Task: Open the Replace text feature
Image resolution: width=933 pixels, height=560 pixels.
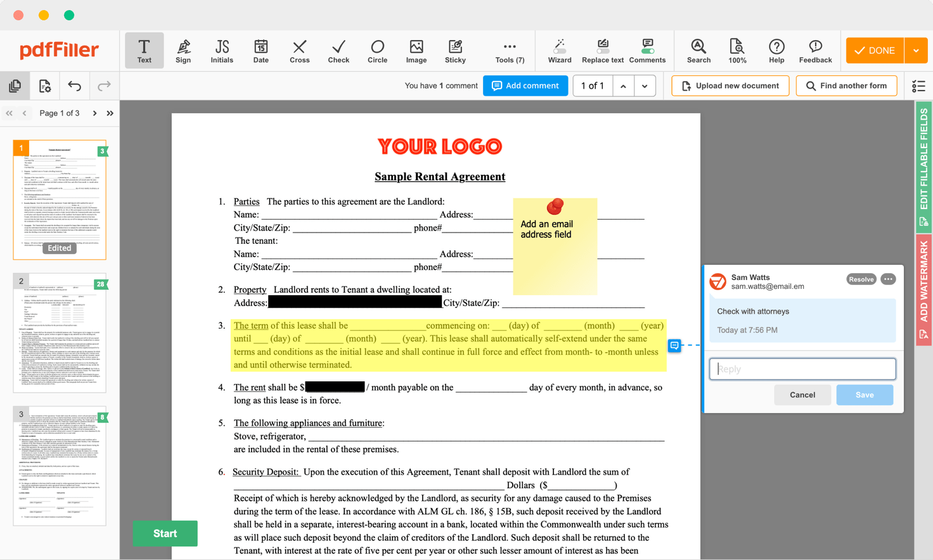Action: coord(602,51)
